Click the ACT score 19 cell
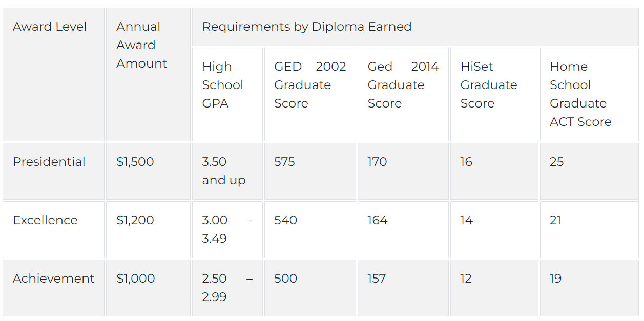 589,288
